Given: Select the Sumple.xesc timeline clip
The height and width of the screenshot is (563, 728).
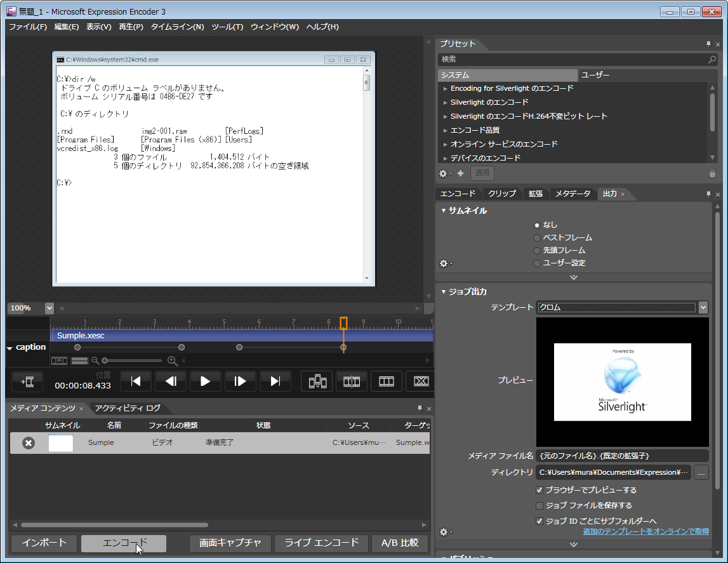Looking at the screenshot, I should tap(242, 336).
